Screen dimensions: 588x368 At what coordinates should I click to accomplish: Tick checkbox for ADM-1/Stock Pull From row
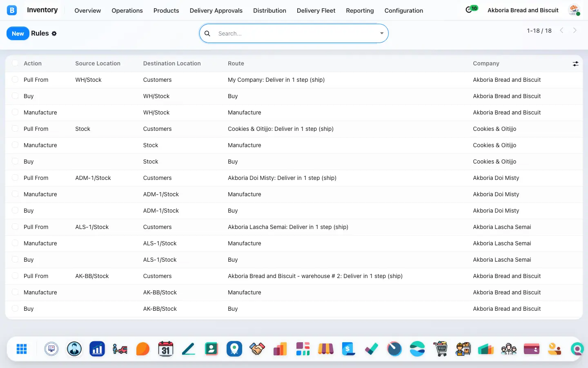[x=15, y=177]
